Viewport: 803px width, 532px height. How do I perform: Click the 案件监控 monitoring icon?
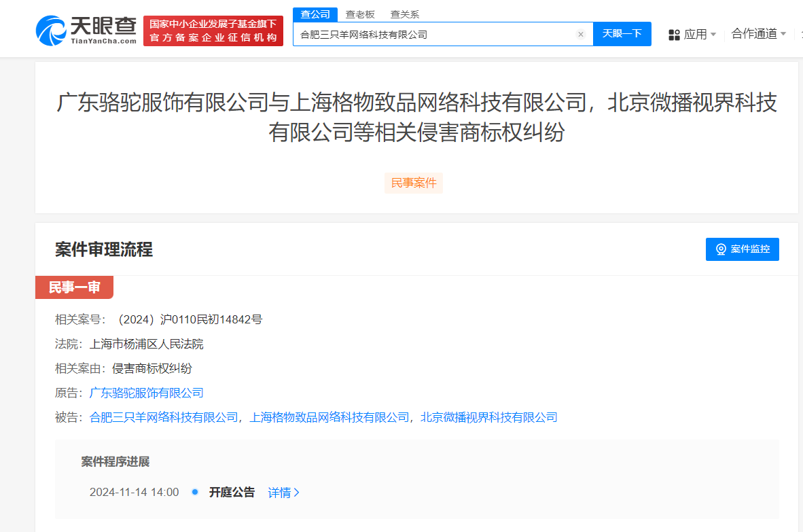pyautogui.click(x=720, y=249)
